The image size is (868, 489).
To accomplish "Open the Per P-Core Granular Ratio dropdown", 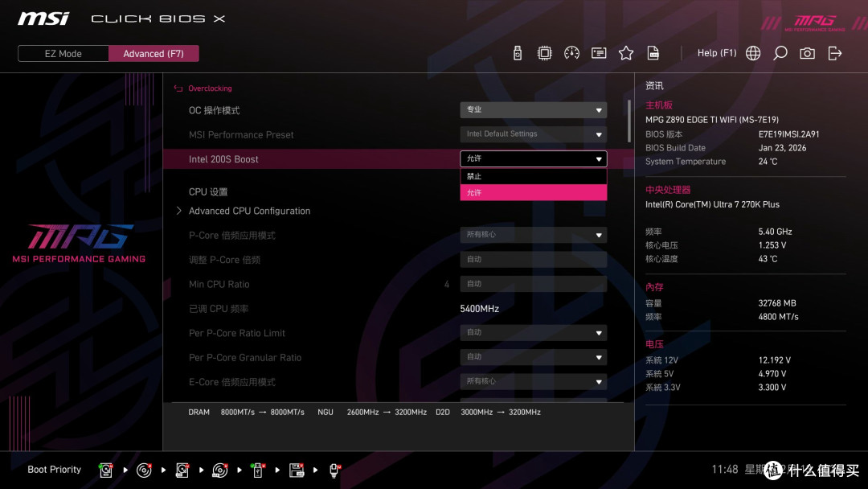I will pyautogui.click(x=533, y=357).
